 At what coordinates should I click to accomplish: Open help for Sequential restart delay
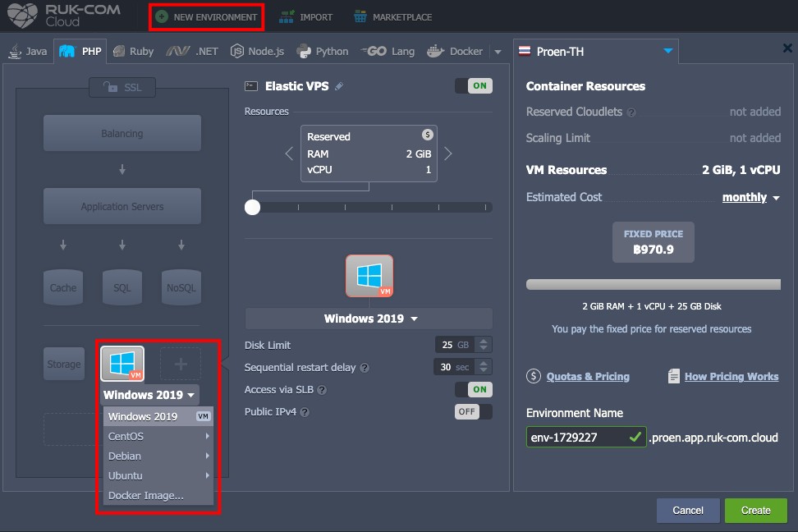[x=365, y=368]
